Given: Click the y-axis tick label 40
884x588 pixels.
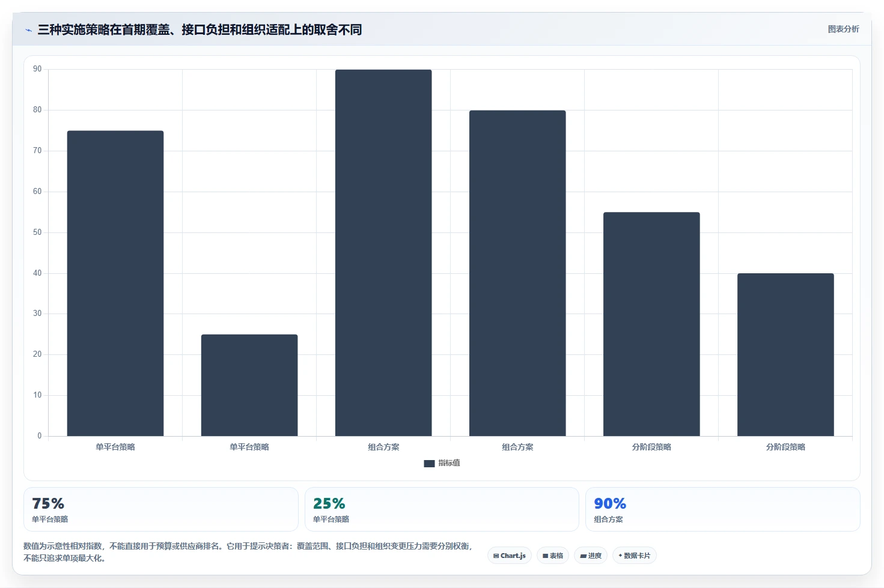Looking at the screenshot, I should coord(37,273).
